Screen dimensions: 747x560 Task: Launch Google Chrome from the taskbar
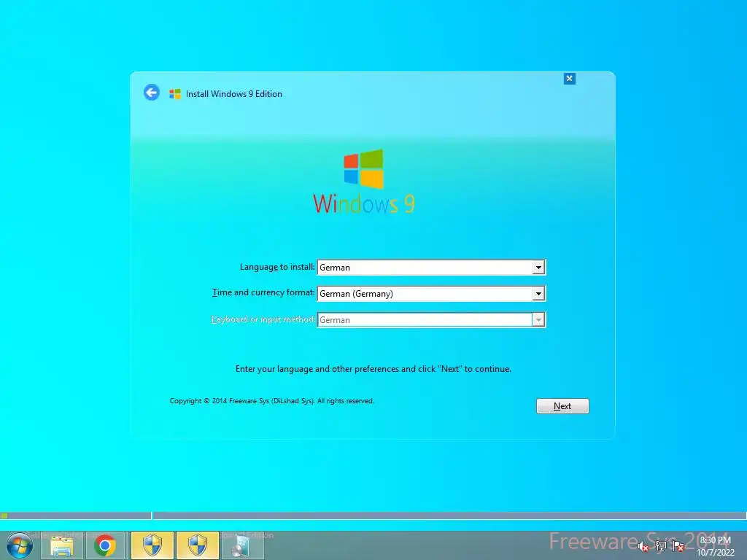point(105,545)
